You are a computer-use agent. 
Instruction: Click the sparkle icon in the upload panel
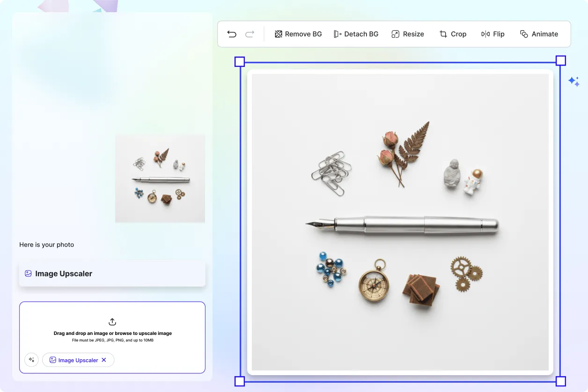(x=31, y=360)
